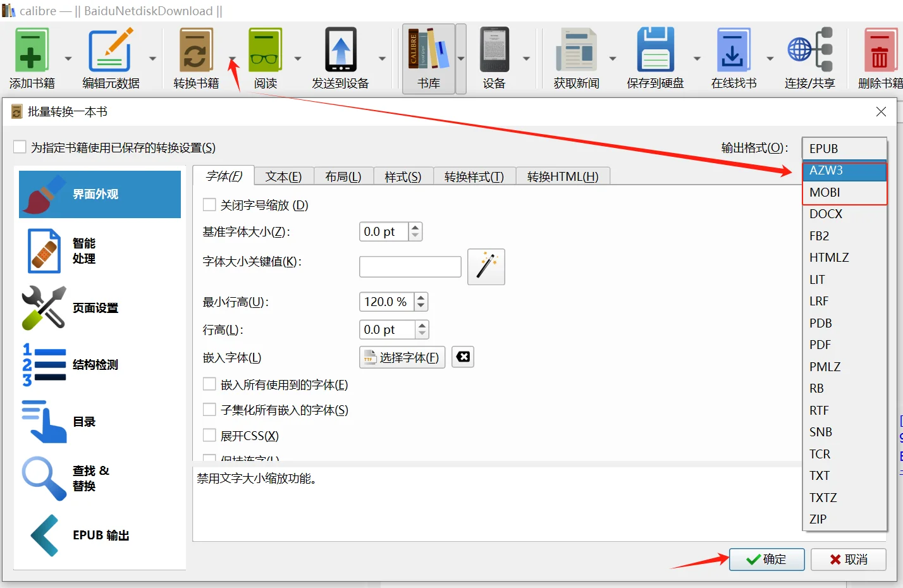Open the 转换HTML tab
903x588 pixels.
tap(563, 176)
